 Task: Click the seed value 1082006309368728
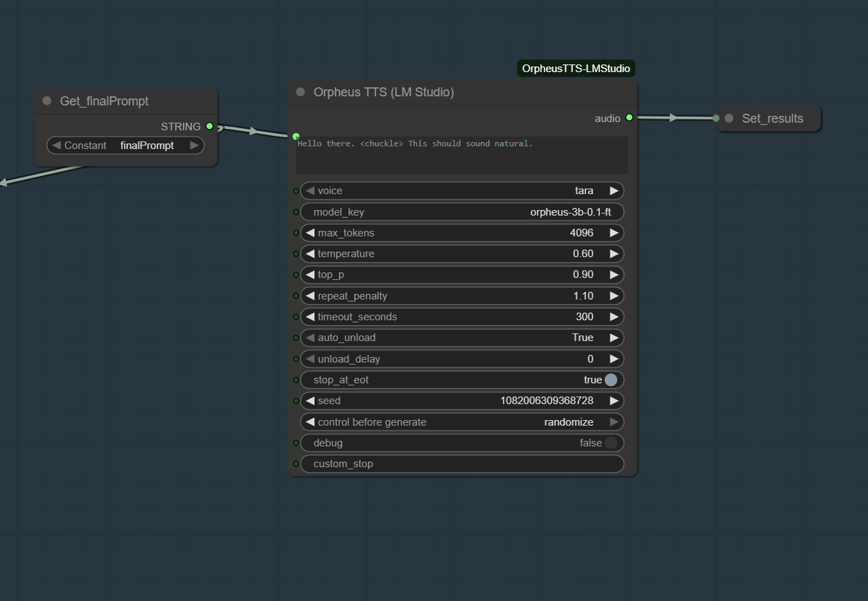pyautogui.click(x=547, y=401)
